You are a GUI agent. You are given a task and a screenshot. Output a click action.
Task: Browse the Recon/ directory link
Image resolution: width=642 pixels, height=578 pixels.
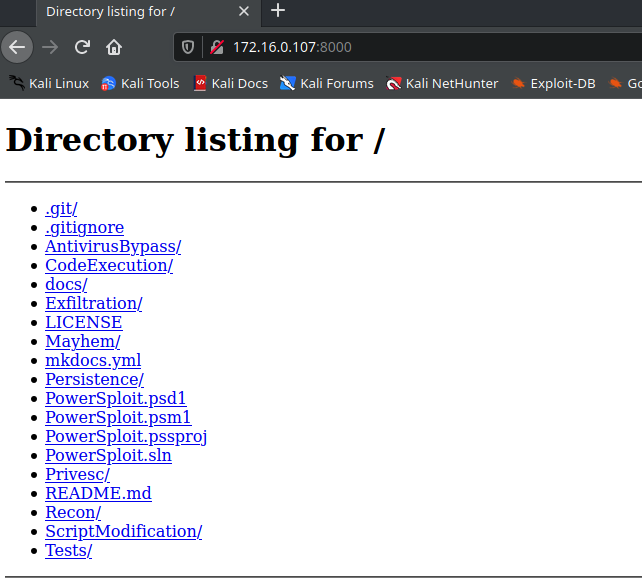(73, 512)
